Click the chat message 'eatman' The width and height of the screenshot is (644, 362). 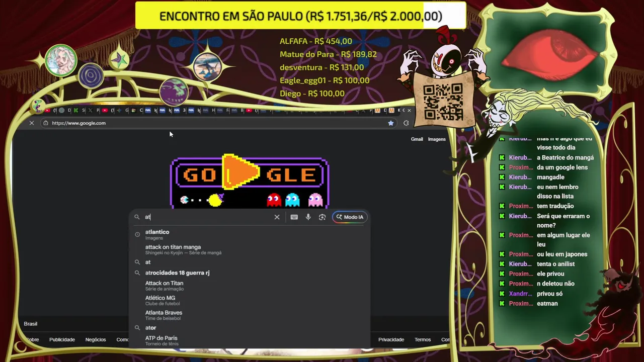pyautogui.click(x=547, y=304)
